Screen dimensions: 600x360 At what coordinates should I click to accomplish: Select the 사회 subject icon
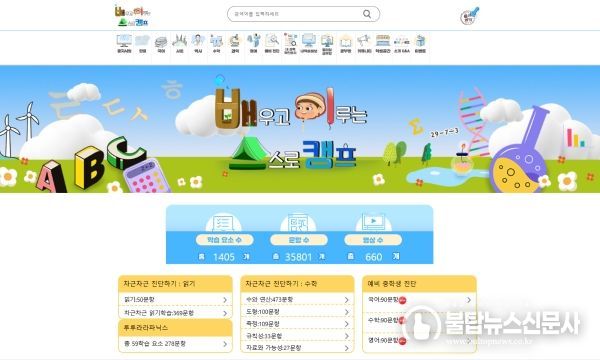pos(179,44)
